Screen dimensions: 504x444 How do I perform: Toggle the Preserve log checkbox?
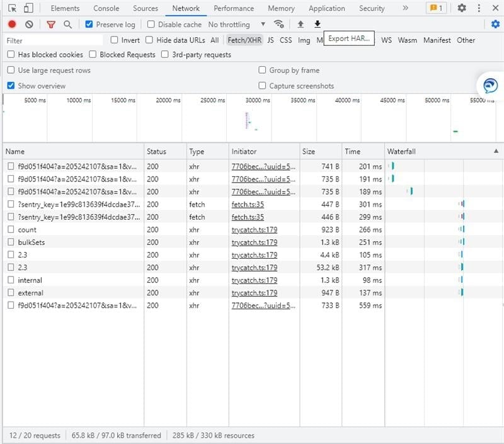[89, 24]
